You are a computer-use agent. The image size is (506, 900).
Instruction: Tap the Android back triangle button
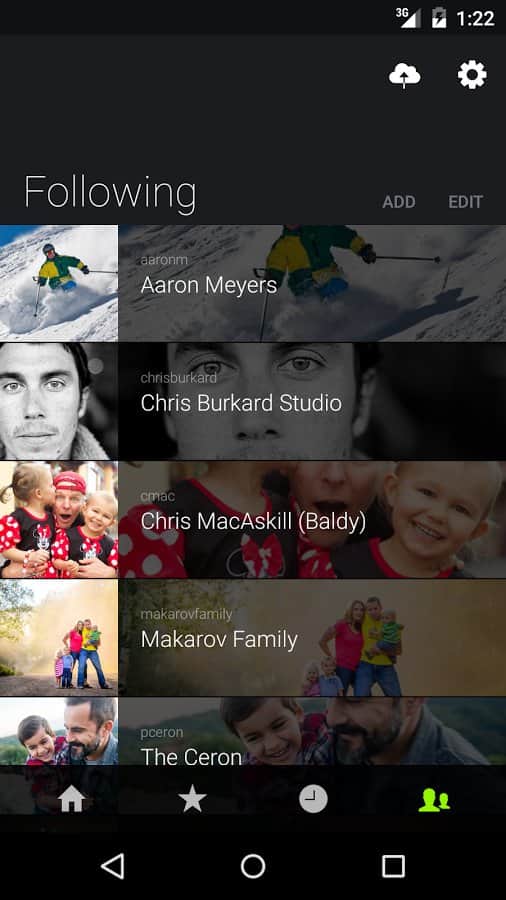112,866
